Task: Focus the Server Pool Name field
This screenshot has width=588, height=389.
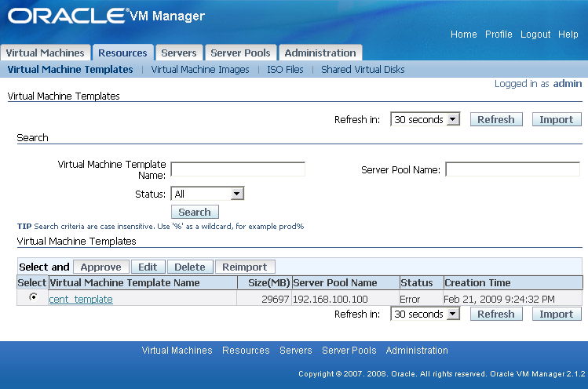Action: tap(513, 169)
